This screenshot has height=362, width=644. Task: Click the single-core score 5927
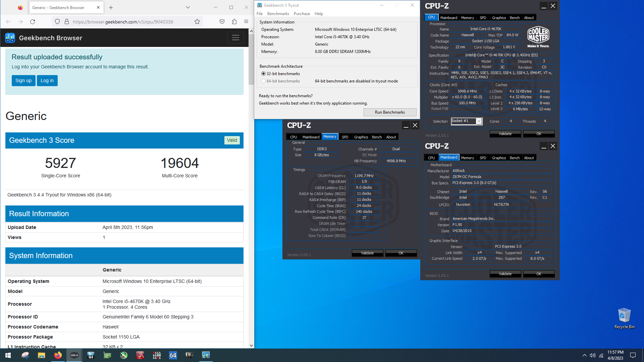click(60, 163)
